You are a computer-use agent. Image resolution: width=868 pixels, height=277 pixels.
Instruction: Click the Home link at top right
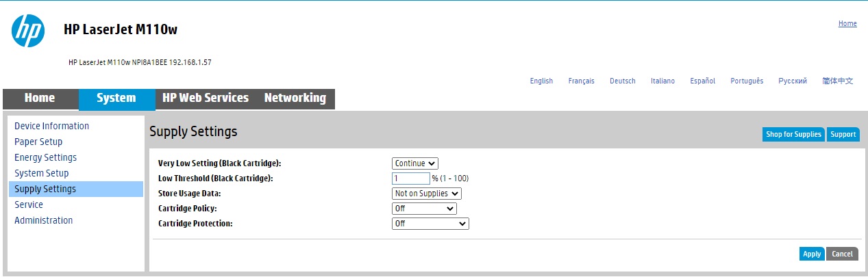pyautogui.click(x=847, y=23)
